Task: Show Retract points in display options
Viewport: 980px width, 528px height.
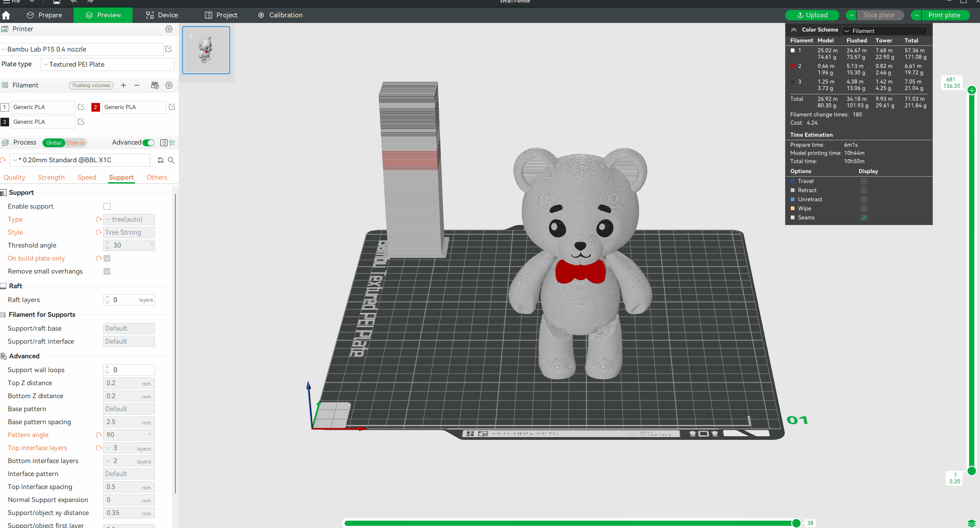Action: coord(864,190)
